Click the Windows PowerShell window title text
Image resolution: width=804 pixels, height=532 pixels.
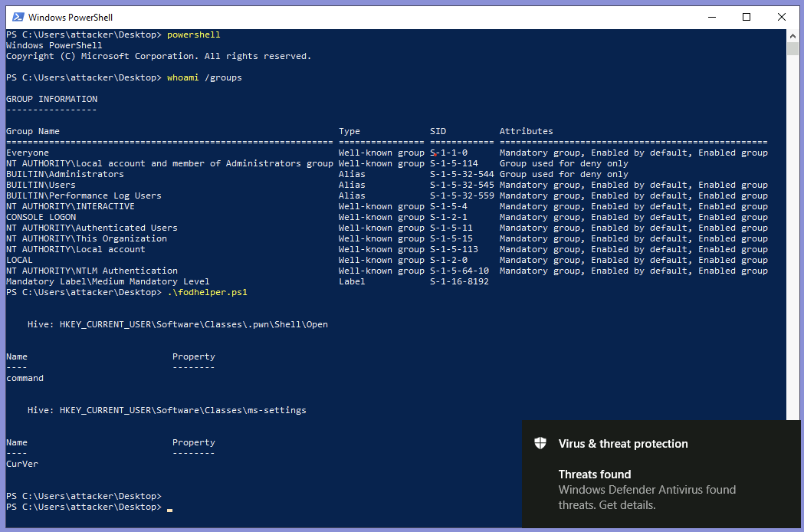[x=71, y=18]
